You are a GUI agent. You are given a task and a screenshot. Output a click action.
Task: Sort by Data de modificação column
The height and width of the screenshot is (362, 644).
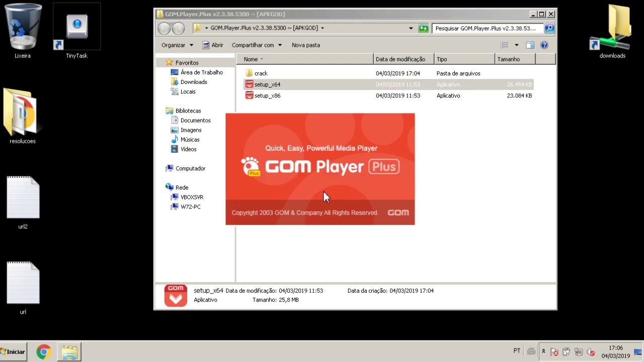pos(404,59)
